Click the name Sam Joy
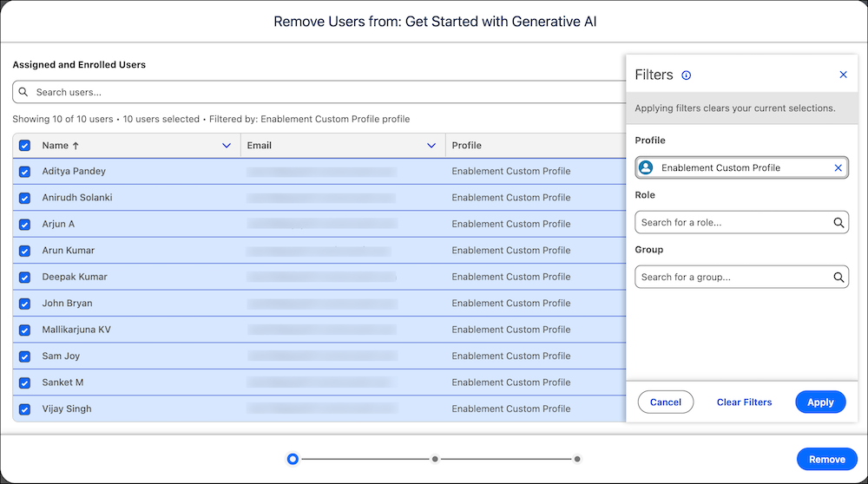This screenshot has height=484, width=868. [x=61, y=356]
